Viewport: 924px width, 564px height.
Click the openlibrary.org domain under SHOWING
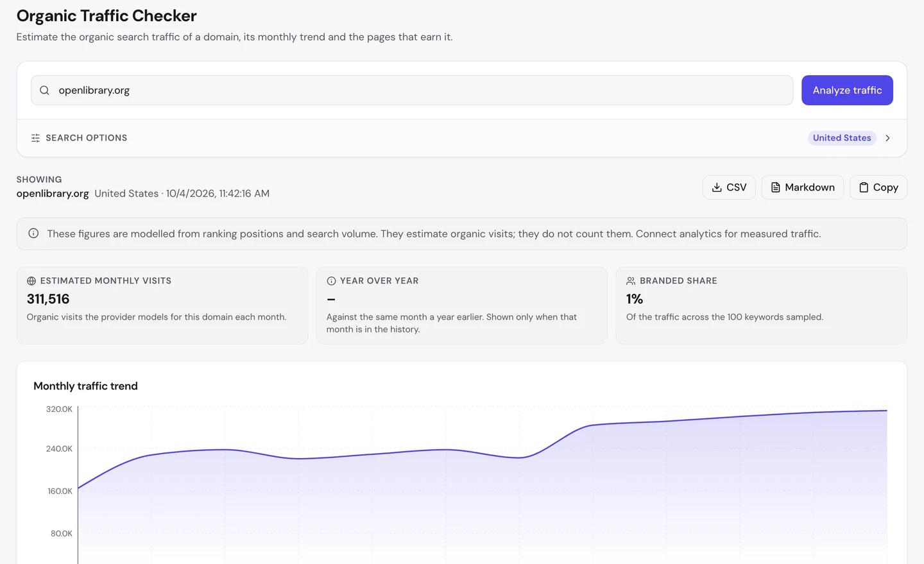point(53,193)
